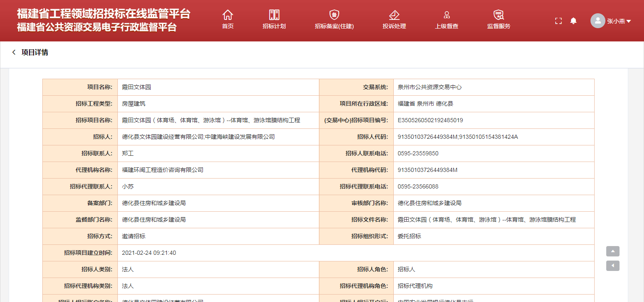The image size is (644, 302).
Task: Click 招标代理机构角色 value 招标代理机构
Action: coord(415,286)
